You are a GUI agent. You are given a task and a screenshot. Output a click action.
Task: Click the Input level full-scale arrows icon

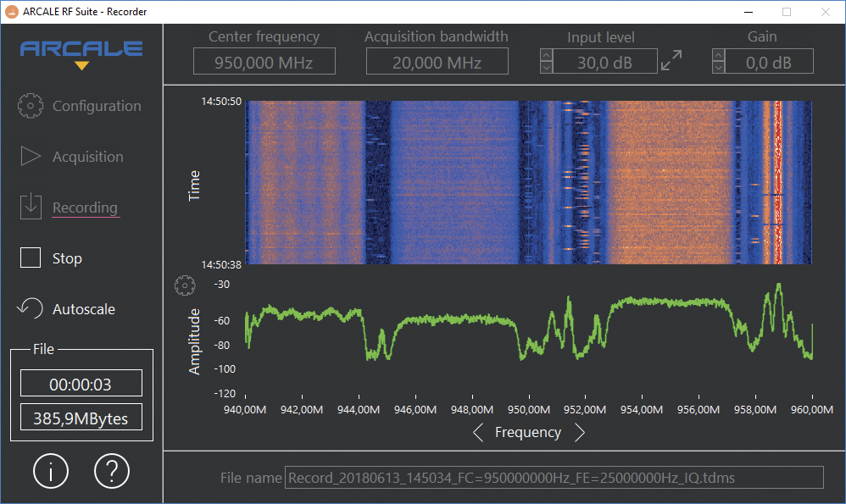[x=672, y=61]
